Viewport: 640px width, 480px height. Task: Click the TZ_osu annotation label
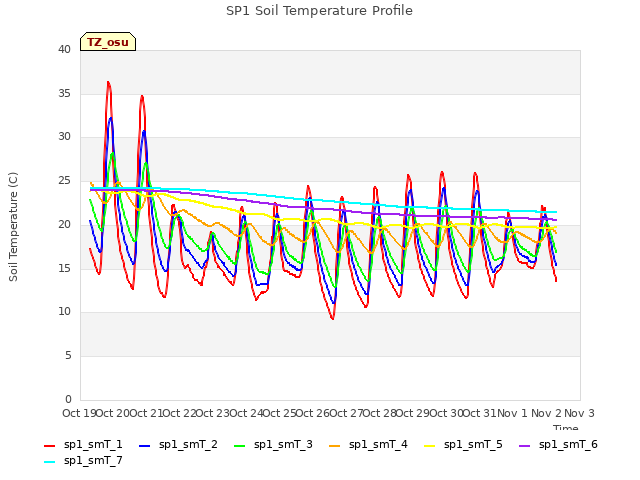click(108, 42)
